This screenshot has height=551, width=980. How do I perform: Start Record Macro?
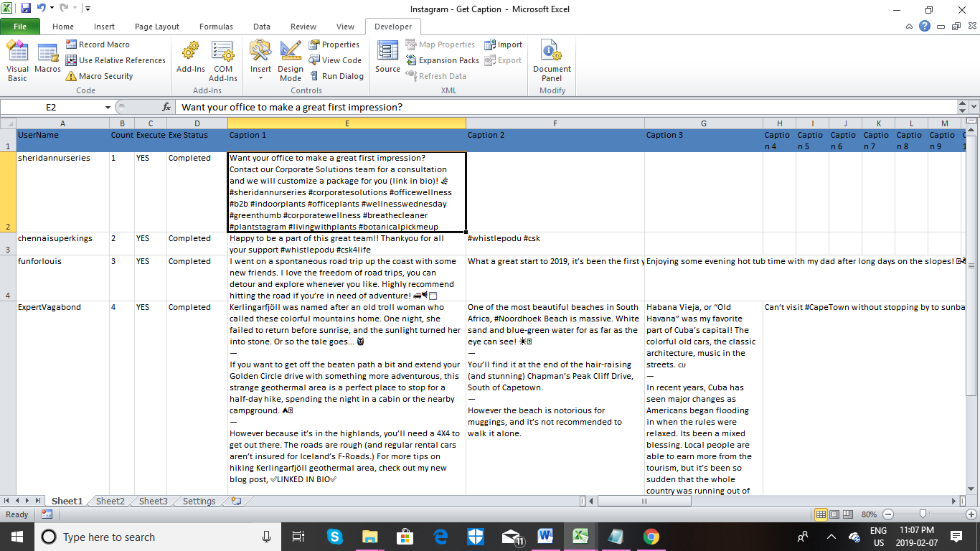98,44
